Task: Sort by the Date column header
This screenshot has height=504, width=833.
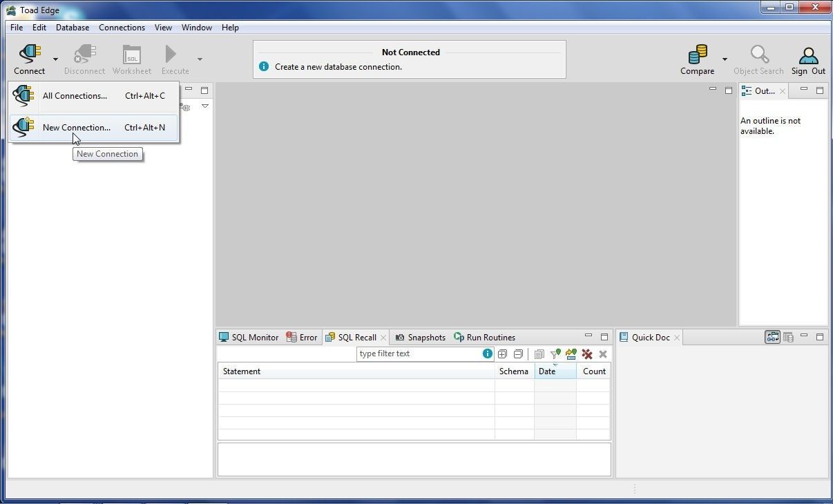Action: click(555, 371)
